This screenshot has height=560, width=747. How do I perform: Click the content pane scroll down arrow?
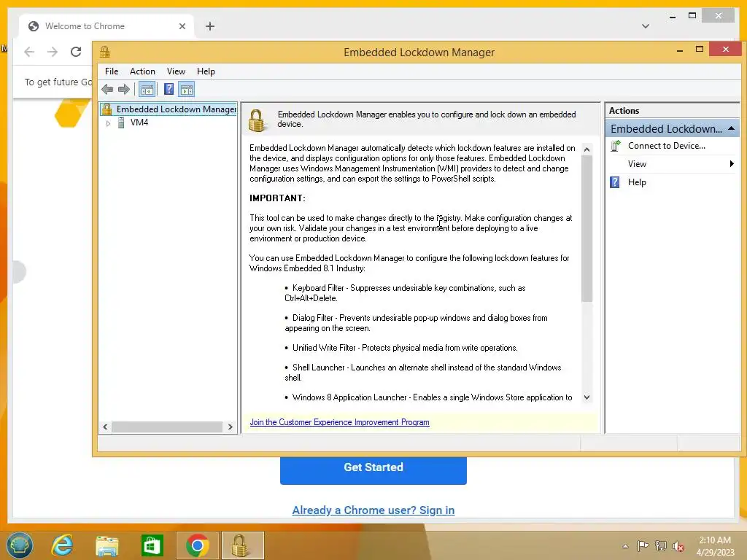[x=587, y=397]
